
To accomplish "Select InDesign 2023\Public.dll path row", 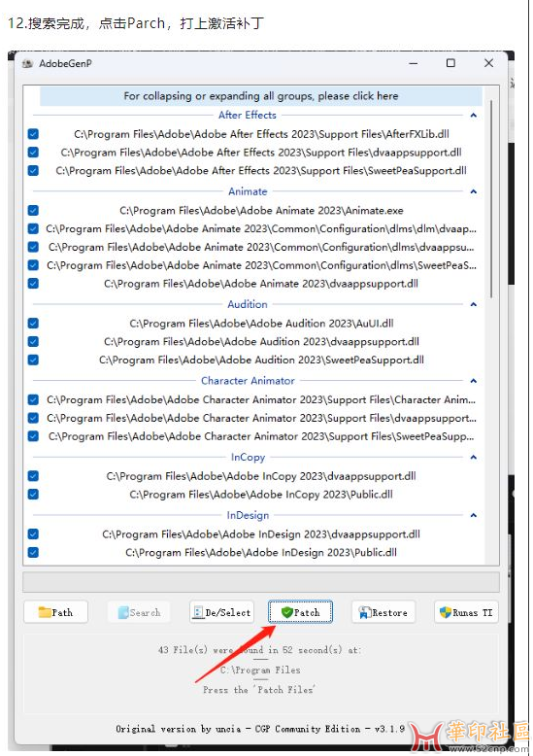I will [261, 553].
